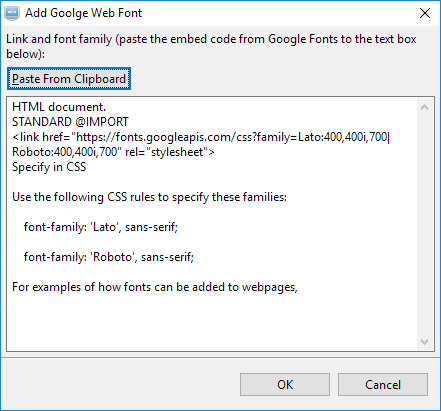
Task: Click the font-family 'Lato' rule line
Action: [101, 227]
